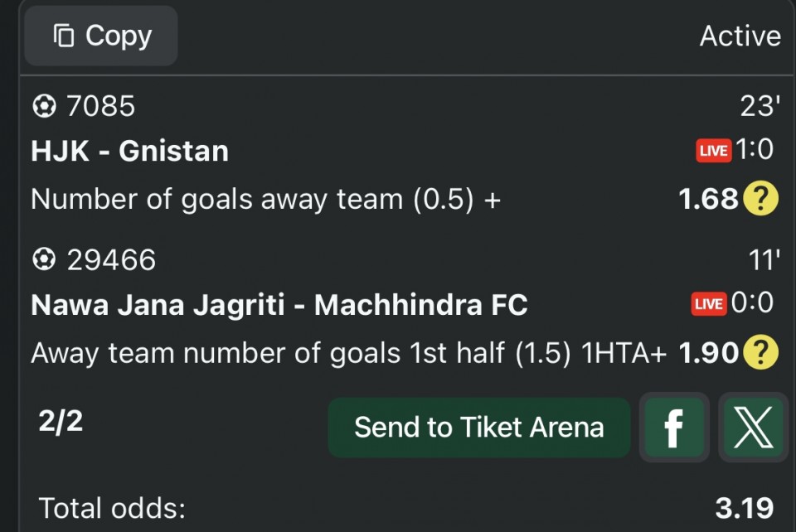
Task: Click the event ID 29466
Action: [111, 260]
